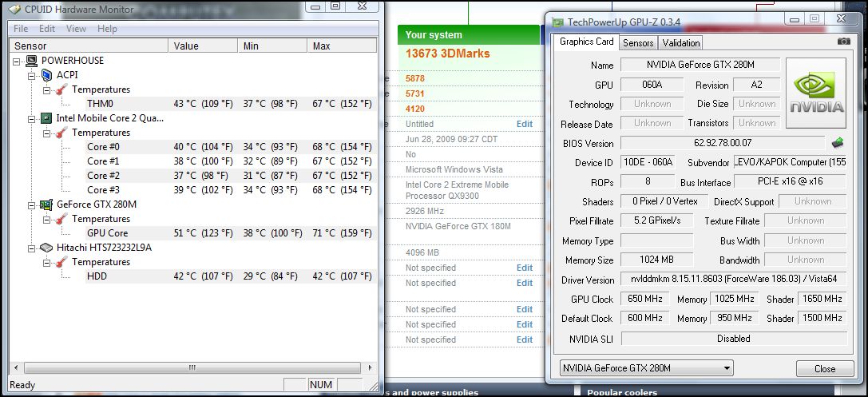Click the Close button in GPU-Z

click(825, 369)
